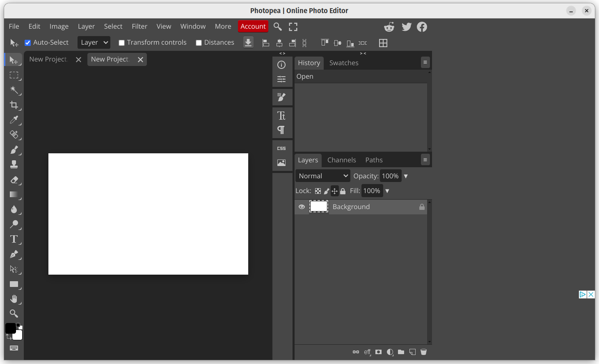Open the Brush panel icon
This screenshot has height=364, width=599.
pyautogui.click(x=281, y=97)
